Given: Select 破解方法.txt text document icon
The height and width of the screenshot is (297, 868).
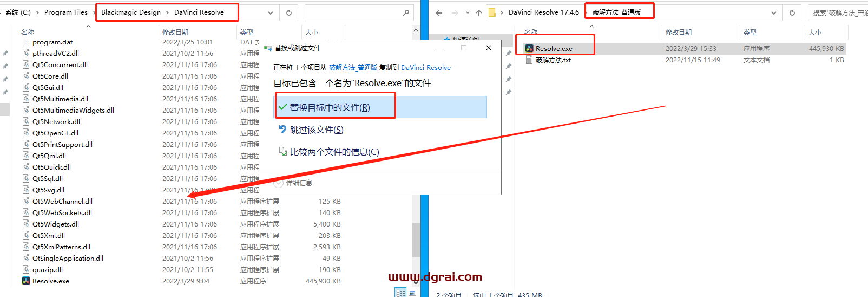Looking at the screenshot, I should pos(529,60).
